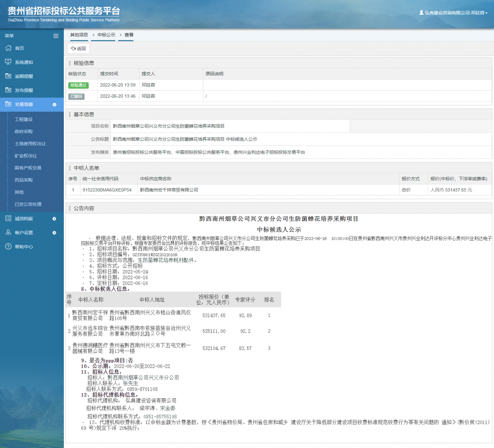Click the user avatar icon in header
This screenshot has height=448, width=494.
click(421, 13)
